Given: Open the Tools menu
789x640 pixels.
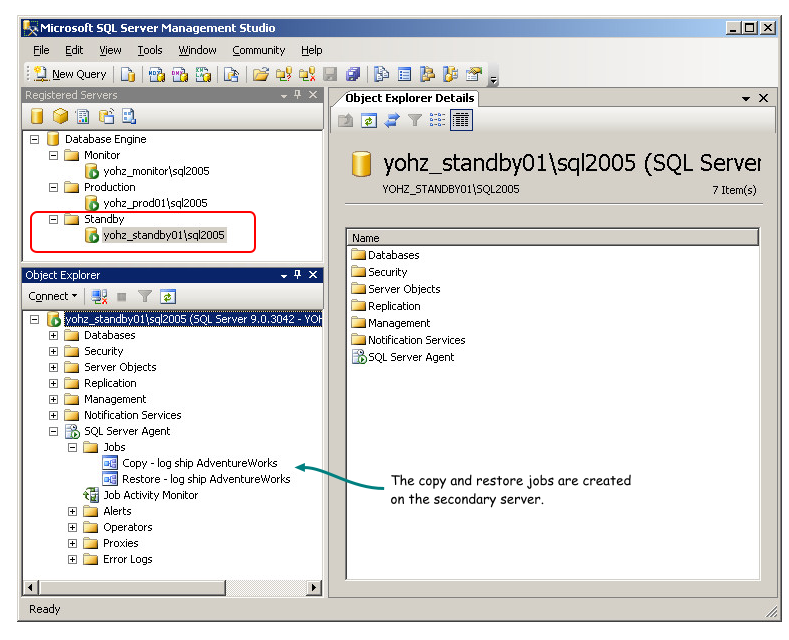Looking at the screenshot, I should pos(150,50).
